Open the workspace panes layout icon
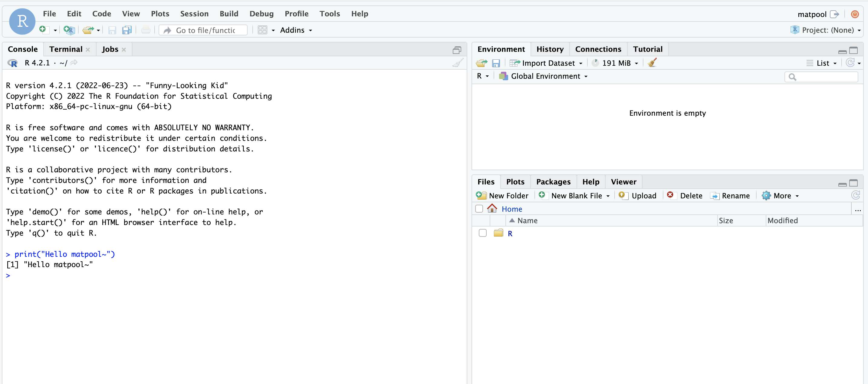This screenshot has width=868, height=384. pyautogui.click(x=262, y=30)
